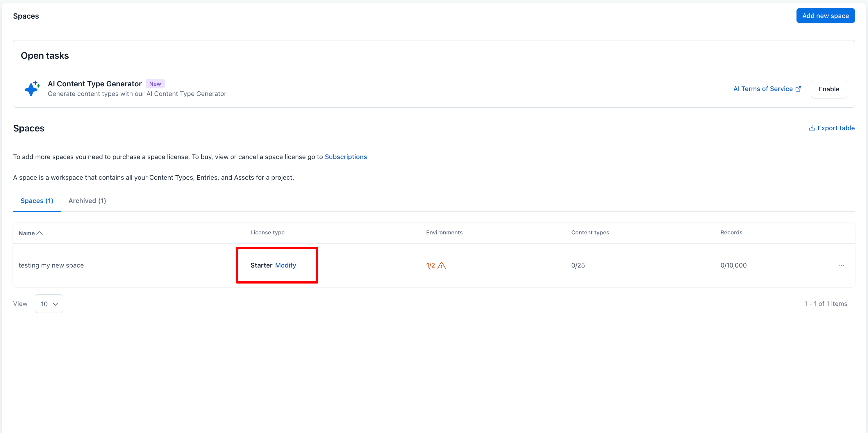The image size is (868, 433).
Task: Click the Records column header
Action: (731, 233)
